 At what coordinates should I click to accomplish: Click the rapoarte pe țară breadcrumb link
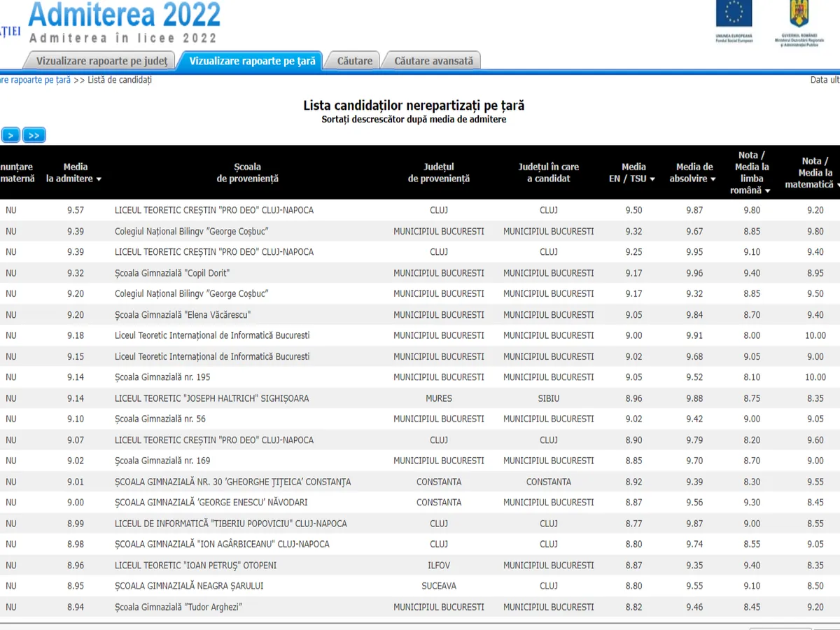[35, 80]
